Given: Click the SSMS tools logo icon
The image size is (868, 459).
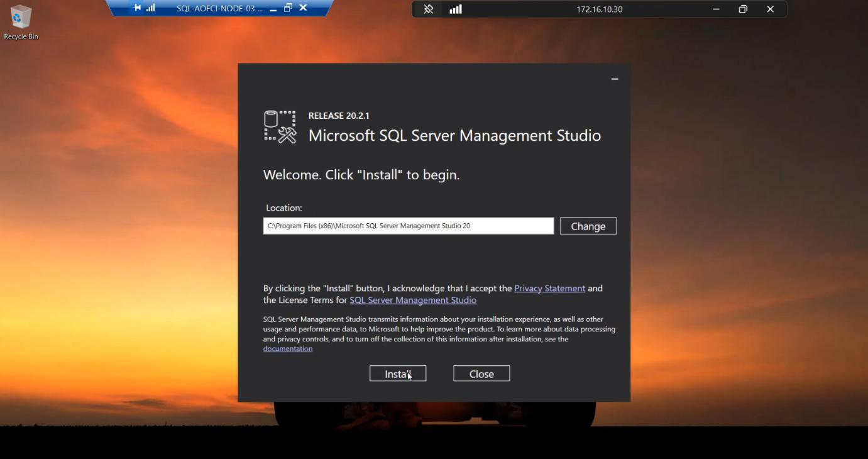Looking at the screenshot, I should pos(280,126).
